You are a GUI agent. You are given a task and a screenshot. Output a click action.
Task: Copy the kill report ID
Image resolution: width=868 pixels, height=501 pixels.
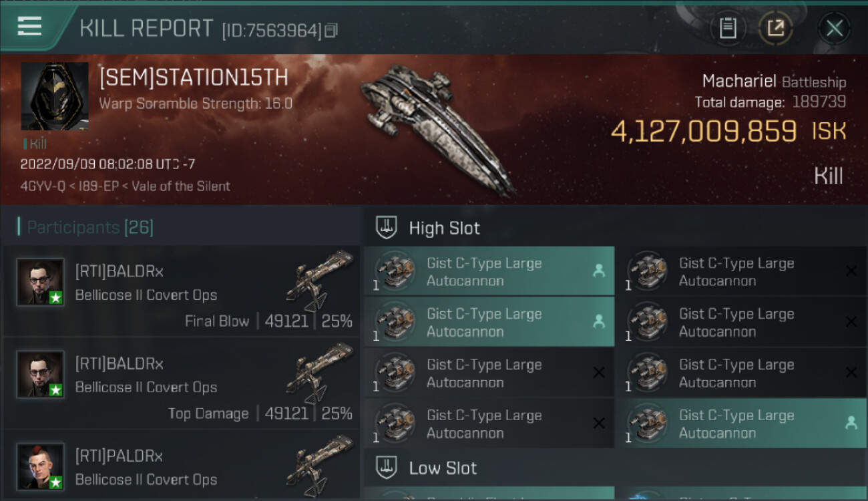(332, 30)
